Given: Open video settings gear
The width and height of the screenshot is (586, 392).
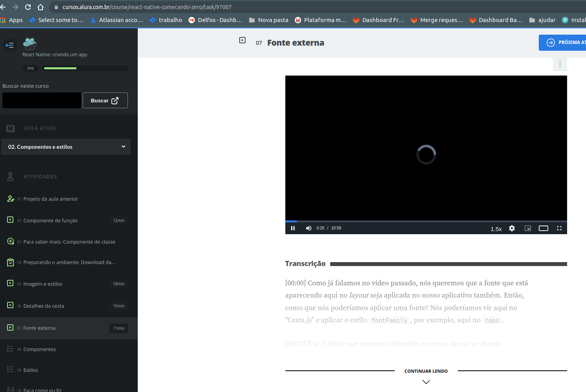Looking at the screenshot, I should 512,228.
